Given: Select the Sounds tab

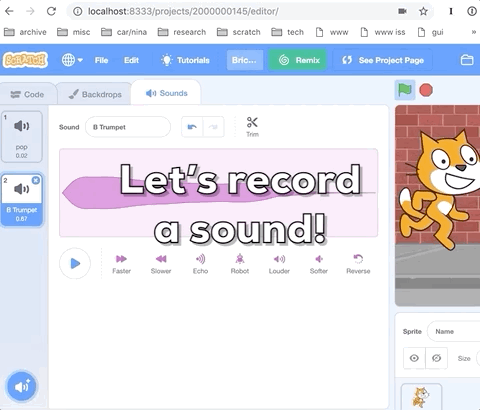Looking at the screenshot, I should coord(166,93).
